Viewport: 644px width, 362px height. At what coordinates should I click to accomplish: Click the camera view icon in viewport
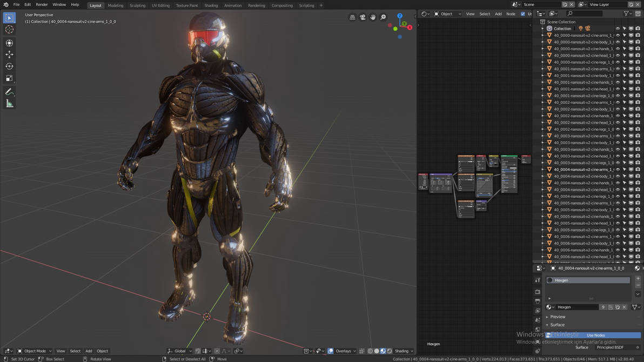(x=363, y=17)
